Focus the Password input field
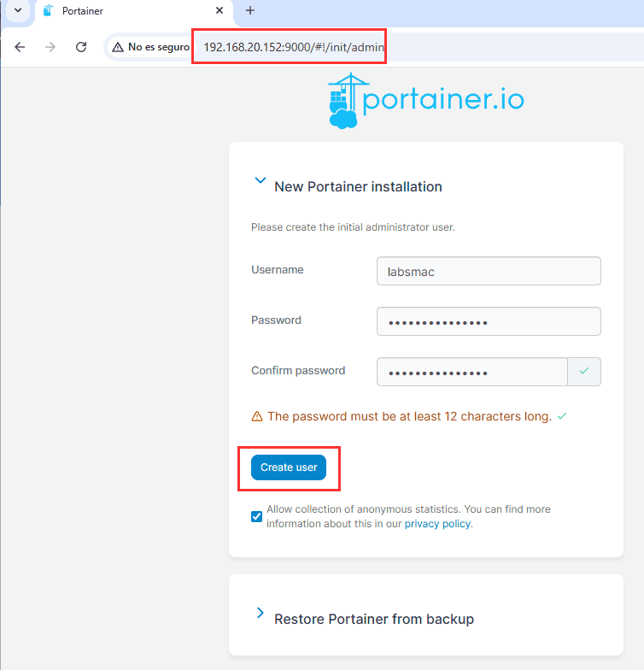644x670 pixels. tap(489, 321)
